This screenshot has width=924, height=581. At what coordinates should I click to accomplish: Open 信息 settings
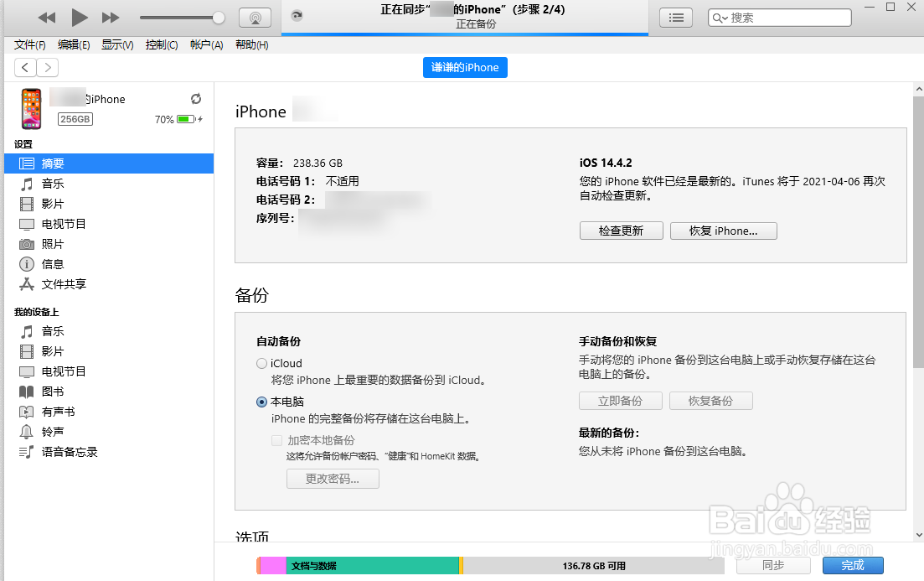point(109,263)
